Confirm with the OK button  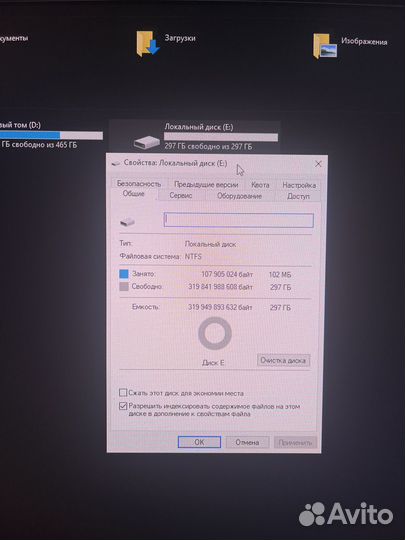pos(199,442)
